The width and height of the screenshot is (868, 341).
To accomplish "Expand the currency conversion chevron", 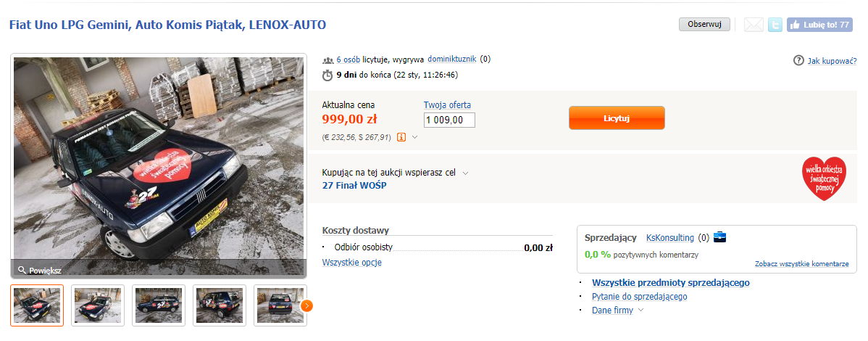I will click(x=415, y=136).
